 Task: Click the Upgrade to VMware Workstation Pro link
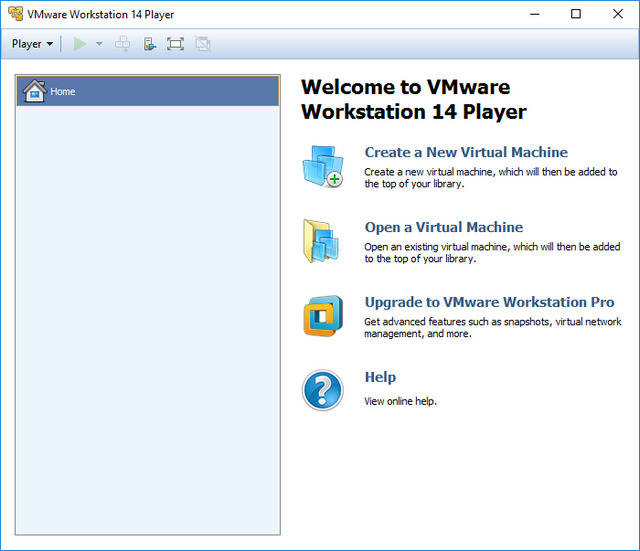click(489, 302)
